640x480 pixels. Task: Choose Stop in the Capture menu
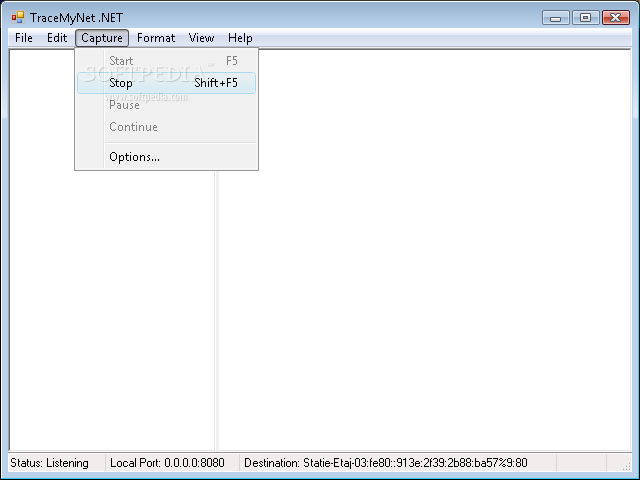pyautogui.click(x=167, y=83)
